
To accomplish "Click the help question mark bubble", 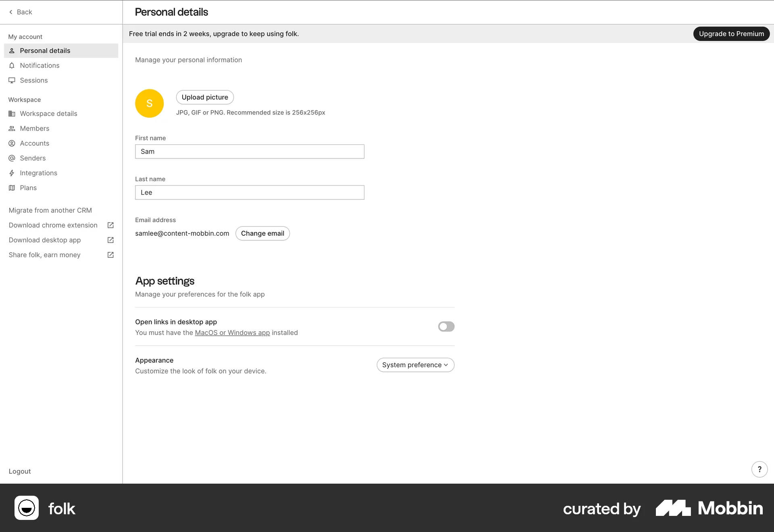I will pyautogui.click(x=759, y=469).
